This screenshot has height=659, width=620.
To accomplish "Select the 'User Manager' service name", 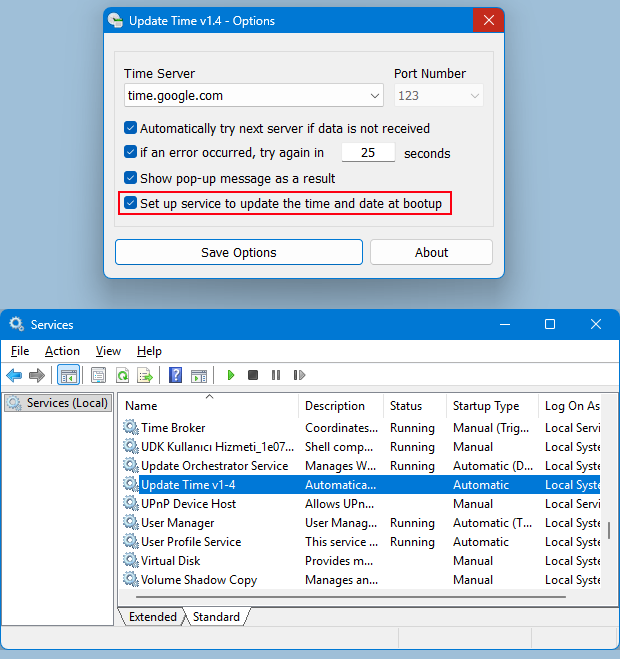I will [178, 523].
